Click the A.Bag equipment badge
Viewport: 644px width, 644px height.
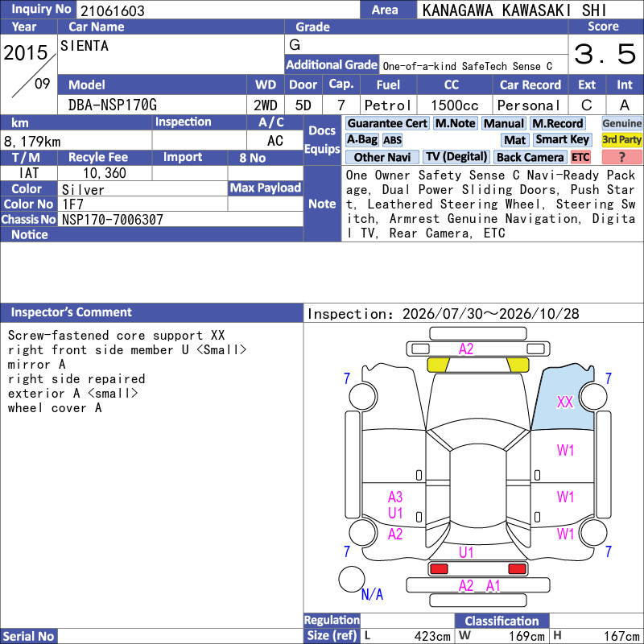pyautogui.click(x=361, y=139)
